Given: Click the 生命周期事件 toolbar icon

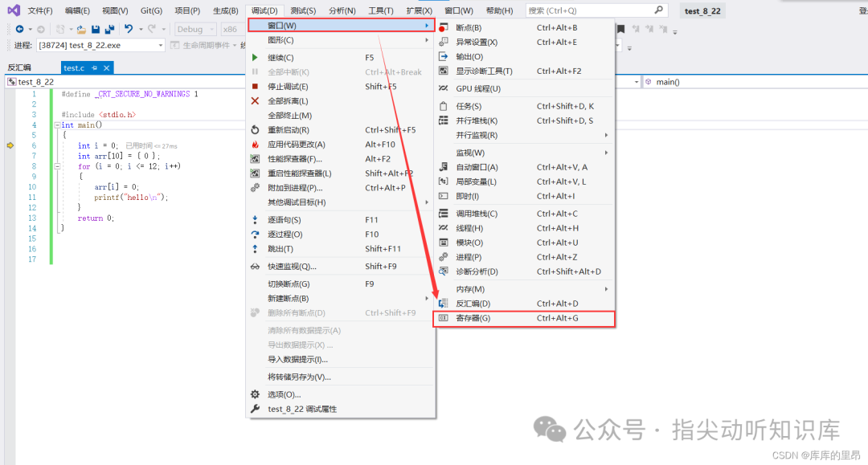Looking at the screenshot, I should [x=174, y=45].
